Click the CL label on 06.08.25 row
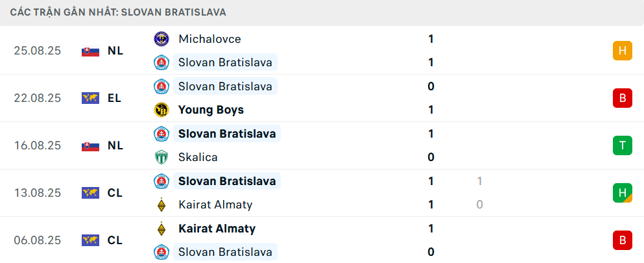This screenshot has width=644, height=263. click(x=115, y=240)
